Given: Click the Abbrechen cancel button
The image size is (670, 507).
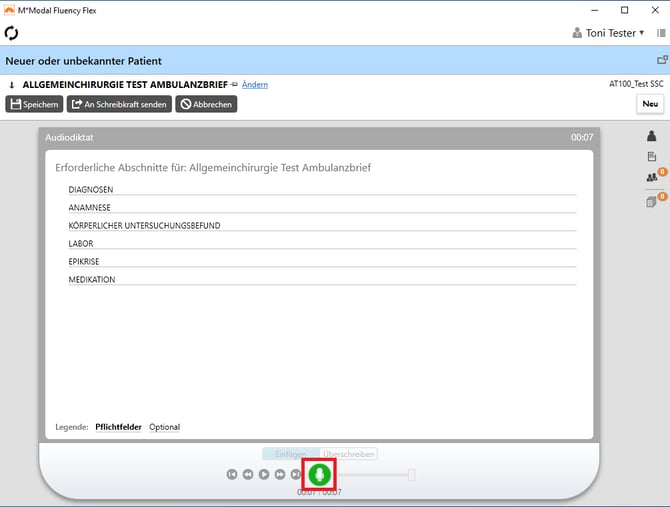Looking at the screenshot, I should tap(206, 104).
